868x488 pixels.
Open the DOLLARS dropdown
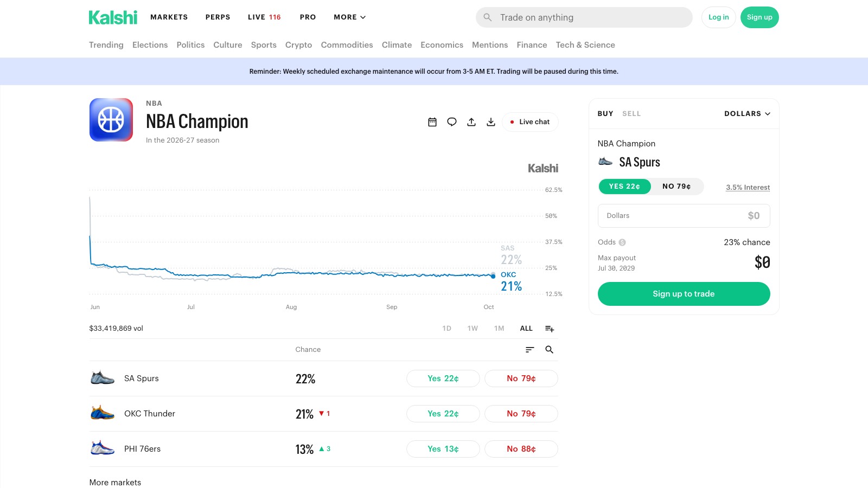click(747, 114)
